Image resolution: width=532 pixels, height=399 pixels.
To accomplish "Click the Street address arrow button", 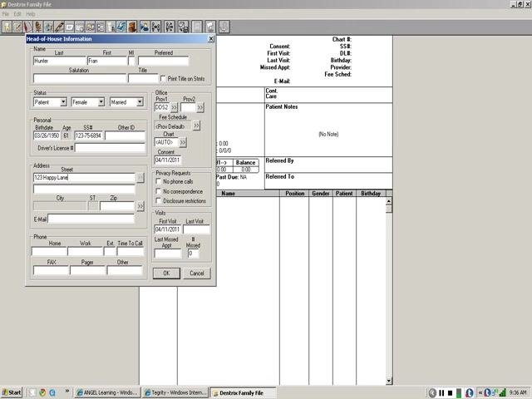I will 140,177.
